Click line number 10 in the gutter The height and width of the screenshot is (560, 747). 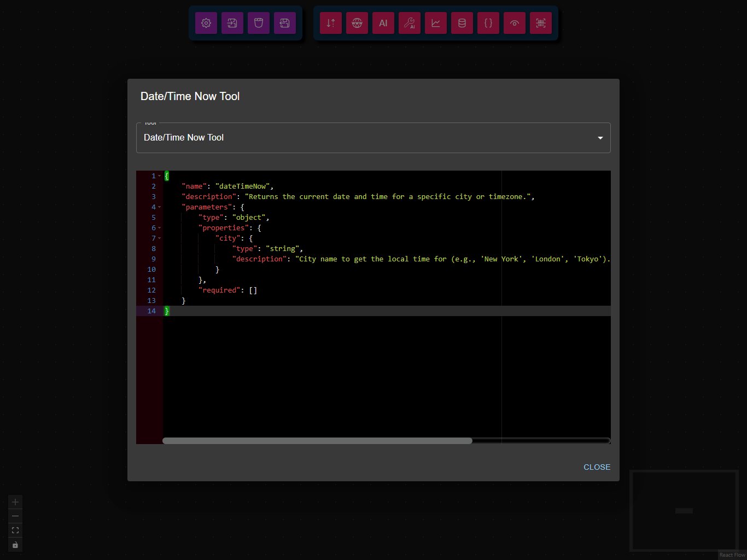point(151,270)
